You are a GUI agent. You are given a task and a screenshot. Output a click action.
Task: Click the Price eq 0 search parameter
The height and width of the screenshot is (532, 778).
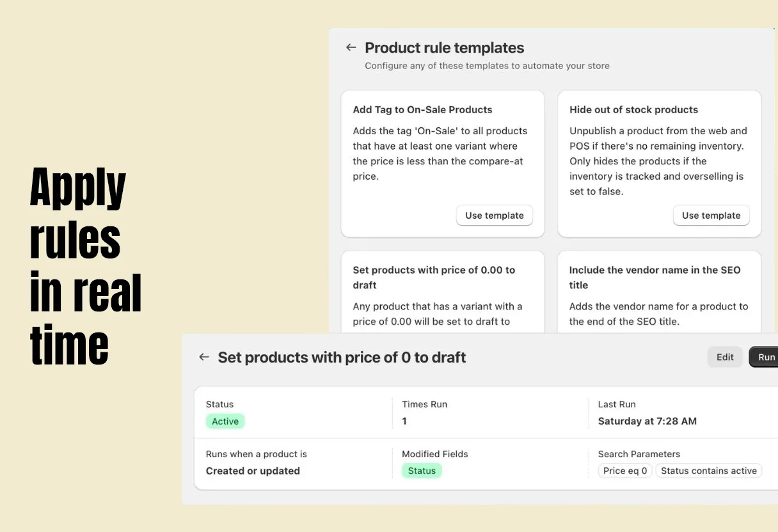click(625, 471)
